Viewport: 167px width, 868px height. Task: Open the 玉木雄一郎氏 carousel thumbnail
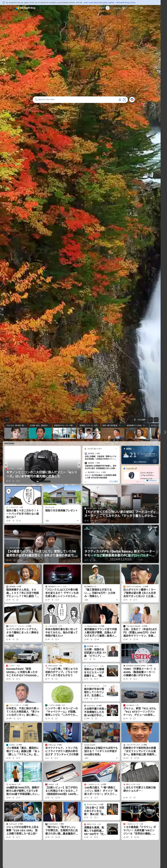point(40,431)
